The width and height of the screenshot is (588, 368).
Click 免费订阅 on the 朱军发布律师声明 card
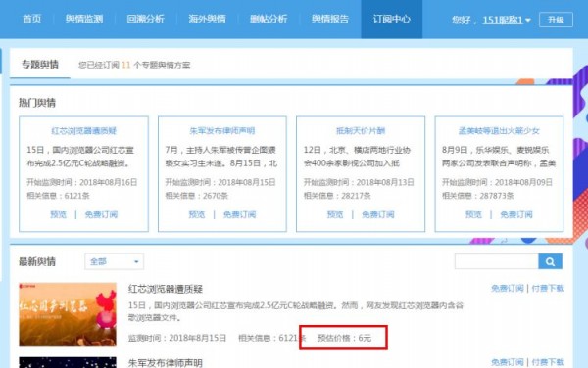239,214
